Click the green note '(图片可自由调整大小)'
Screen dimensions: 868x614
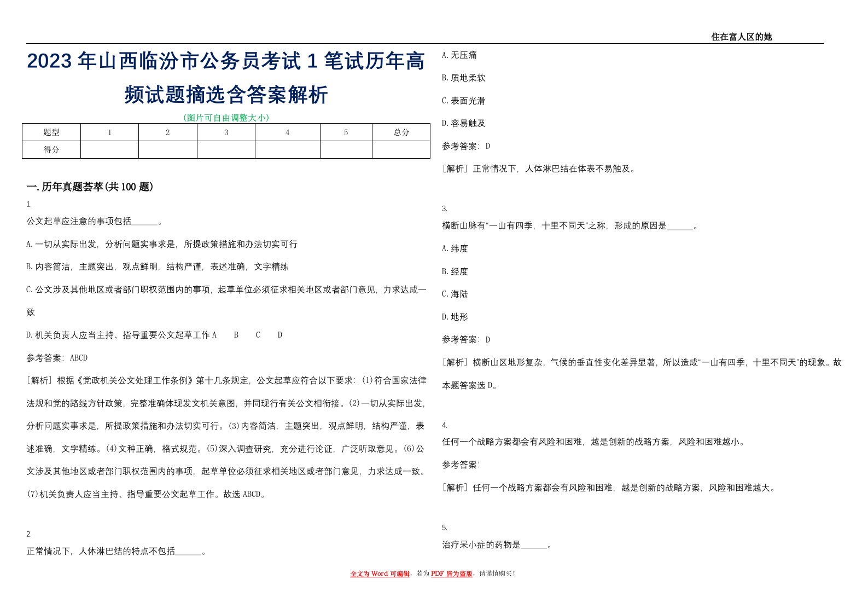click(226, 118)
